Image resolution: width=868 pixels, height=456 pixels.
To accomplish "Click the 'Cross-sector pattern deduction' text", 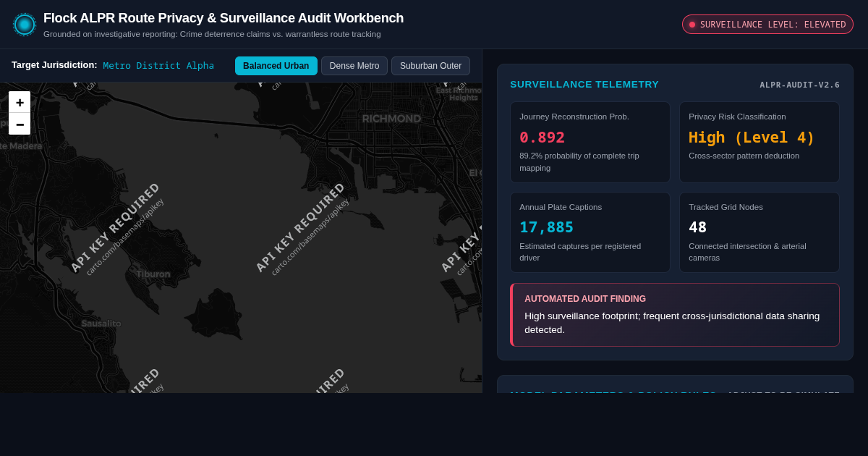I will tap(744, 156).
